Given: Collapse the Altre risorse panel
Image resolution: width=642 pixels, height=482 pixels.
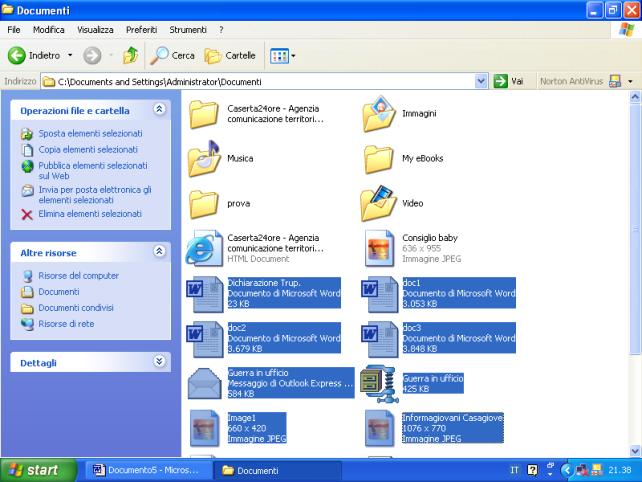Looking at the screenshot, I should point(159,251).
